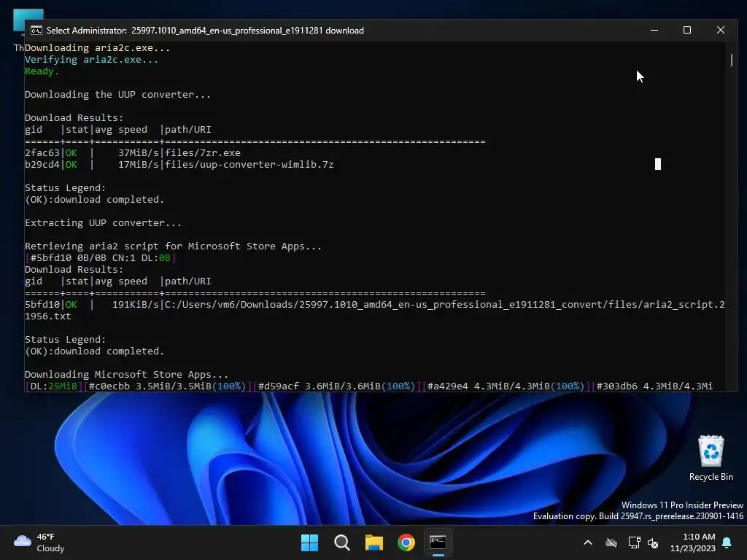Image resolution: width=747 pixels, height=560 pixels.
Task: Open the notifications bell icon
Action: pos(727,542)
